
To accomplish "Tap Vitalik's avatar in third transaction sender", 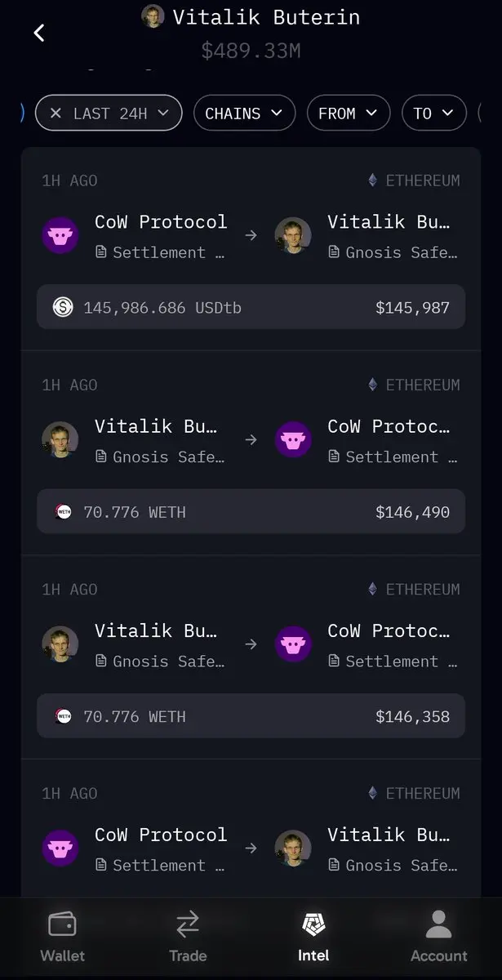I will [60, 644].
